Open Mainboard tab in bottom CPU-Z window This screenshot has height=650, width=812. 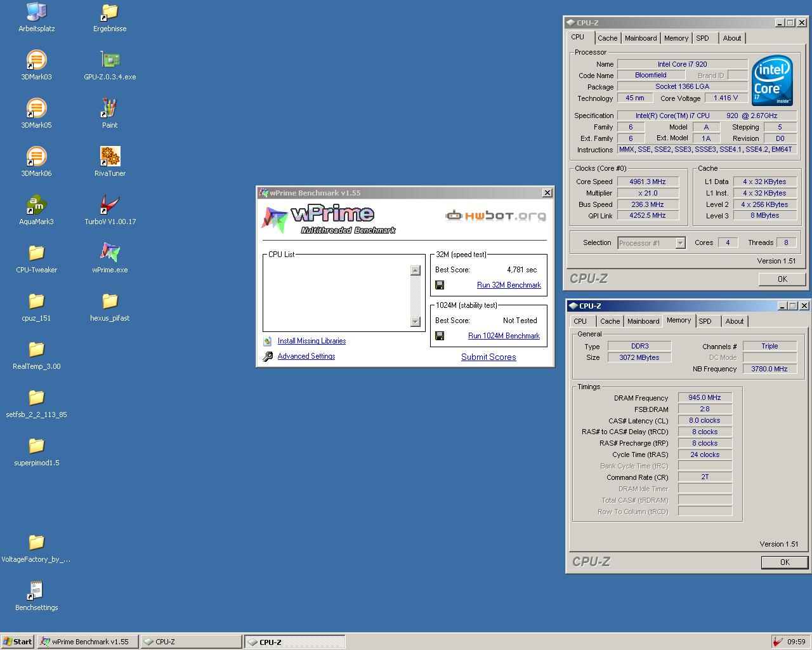pos(643,321)
